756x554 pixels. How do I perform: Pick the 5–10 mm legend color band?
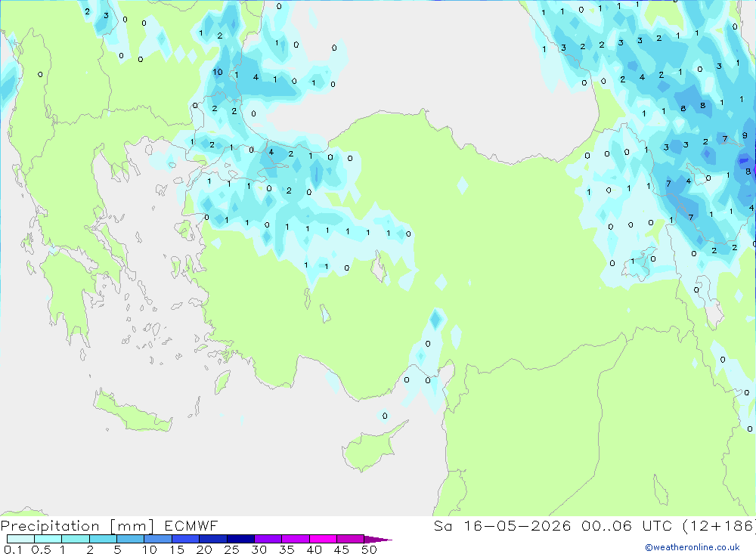coord(130,539)
